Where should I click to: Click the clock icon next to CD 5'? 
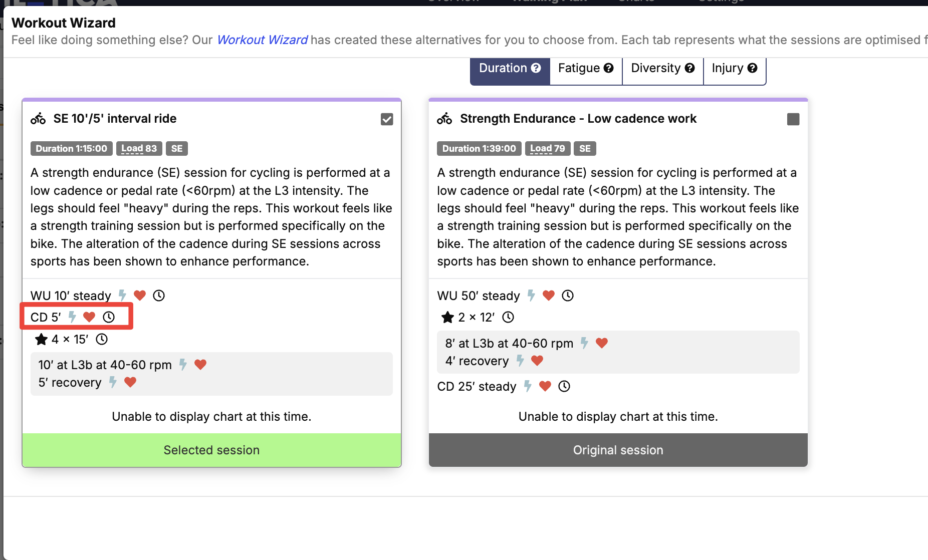[x=109, y=317]
